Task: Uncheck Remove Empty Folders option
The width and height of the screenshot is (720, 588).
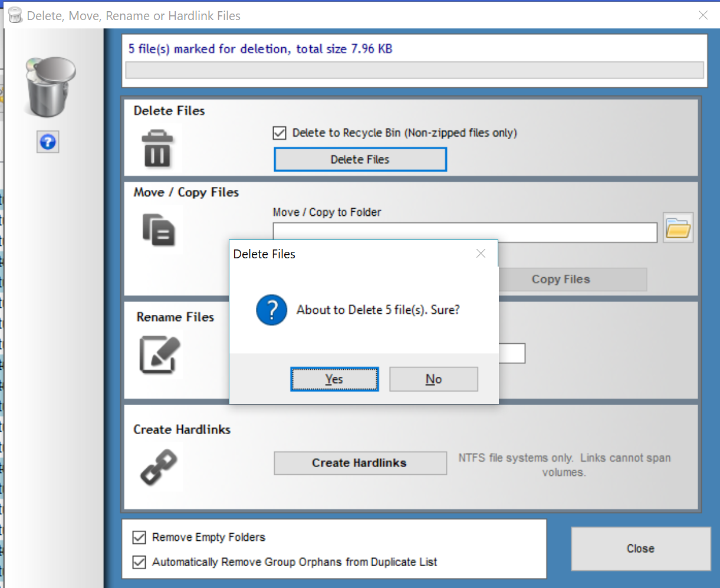Action: (x=139, y=537)
